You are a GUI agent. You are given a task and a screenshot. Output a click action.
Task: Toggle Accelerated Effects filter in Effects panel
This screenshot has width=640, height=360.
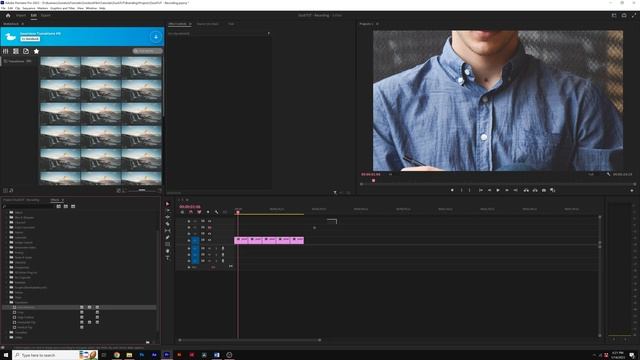(59, 207)
